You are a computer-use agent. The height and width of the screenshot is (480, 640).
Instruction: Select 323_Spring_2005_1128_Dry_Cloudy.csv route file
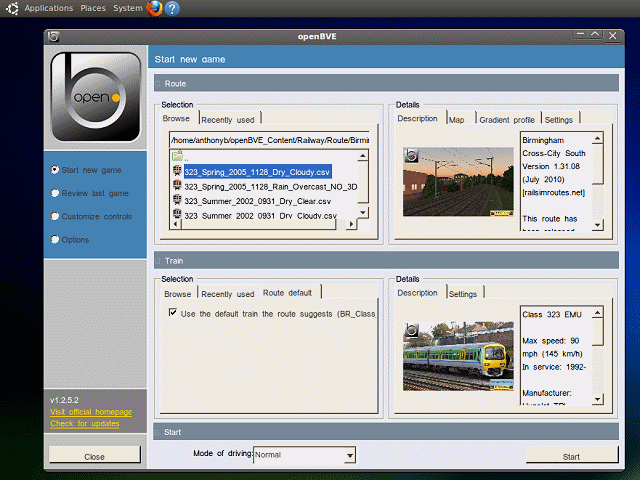coord(257,172)
